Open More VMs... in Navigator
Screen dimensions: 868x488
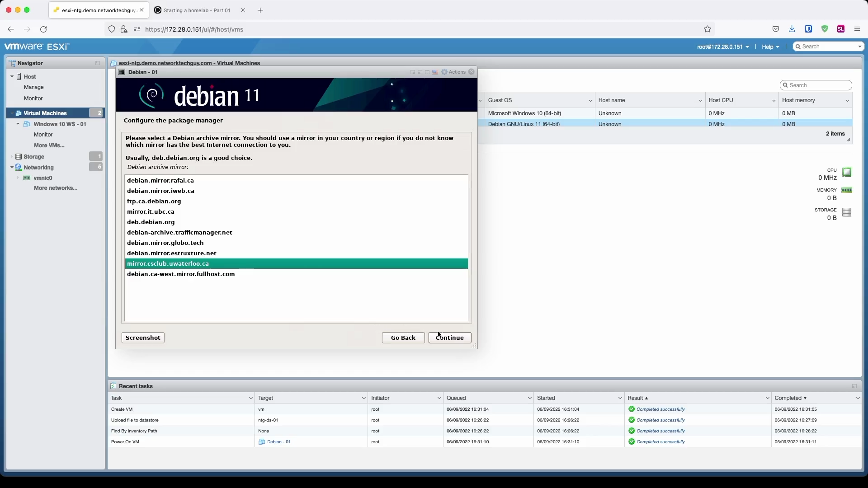[49, 145]
